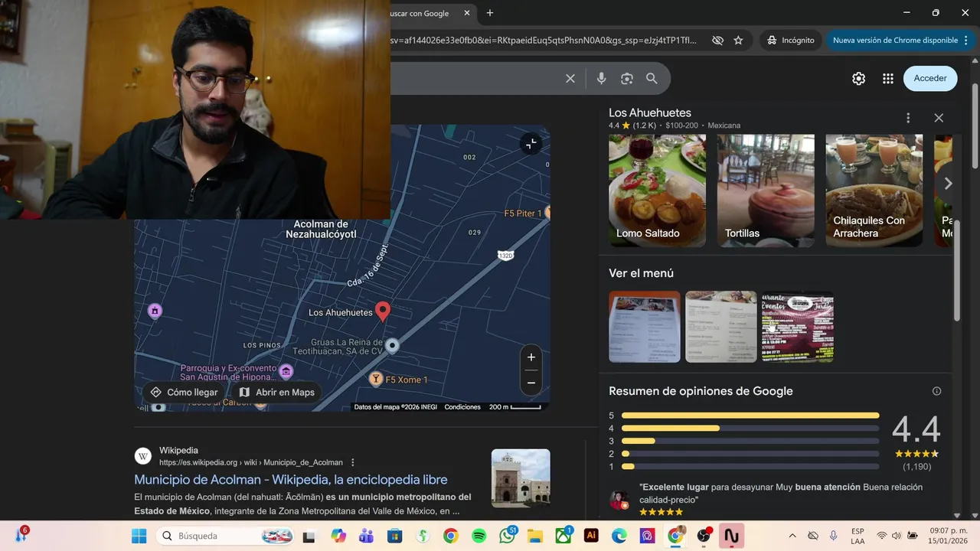Click the Resumen de opiniones de Google heading
Viewport: 980px width, 551px height.
coord(701,391)
